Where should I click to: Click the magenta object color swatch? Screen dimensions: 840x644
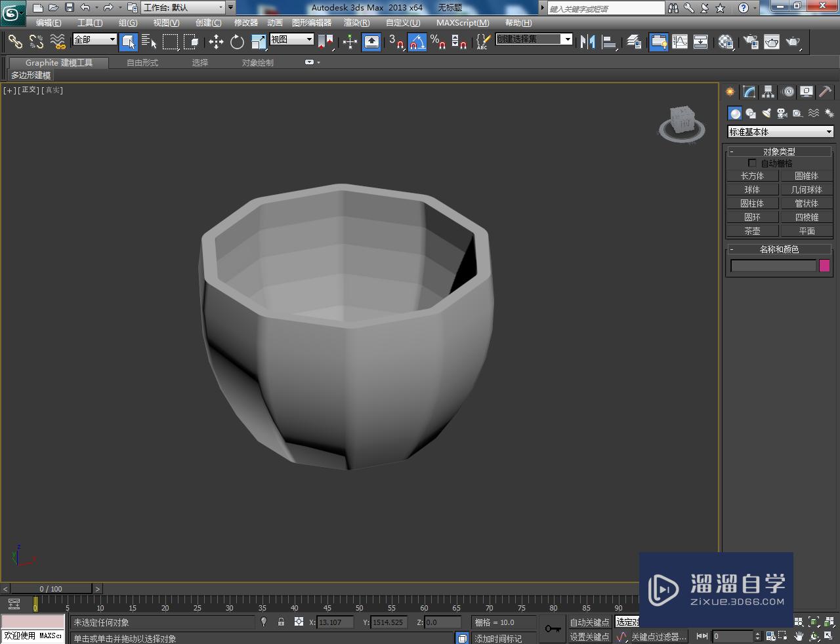(x=824, y=266)
